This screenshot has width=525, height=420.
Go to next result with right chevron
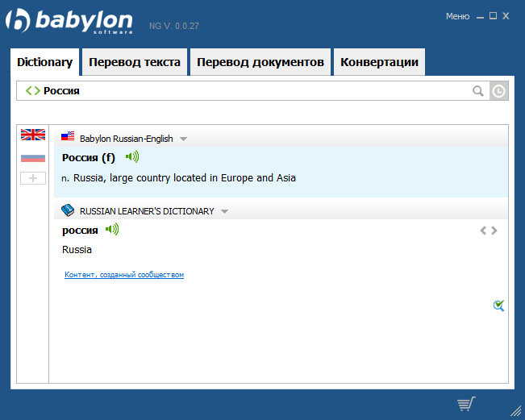pyautogui.click(x=494, y=231)
